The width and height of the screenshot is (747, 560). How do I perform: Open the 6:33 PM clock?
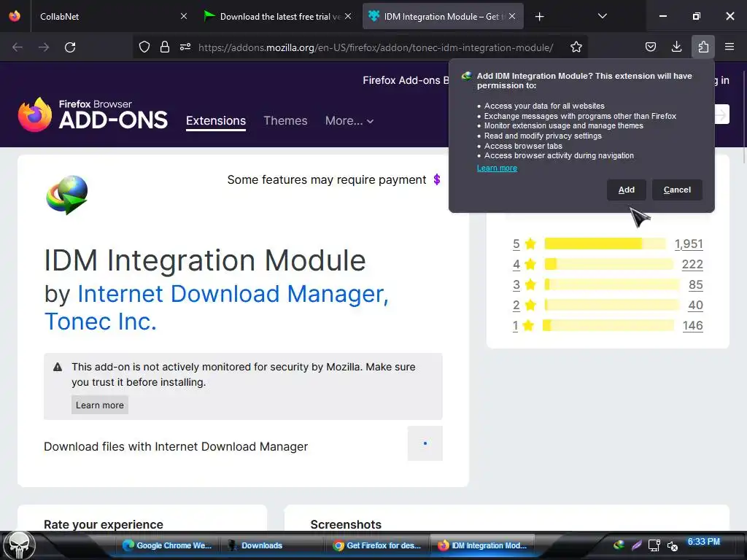click(x=704, y=542)
